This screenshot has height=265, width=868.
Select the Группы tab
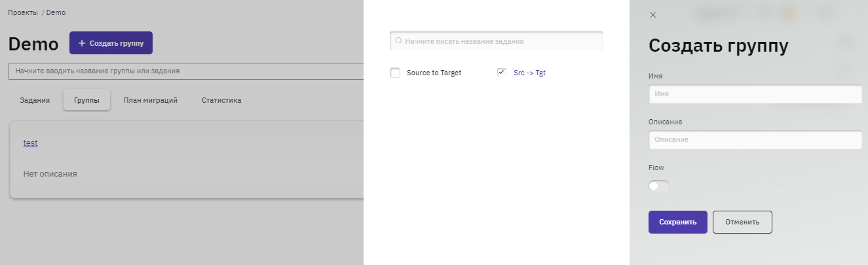86,100
